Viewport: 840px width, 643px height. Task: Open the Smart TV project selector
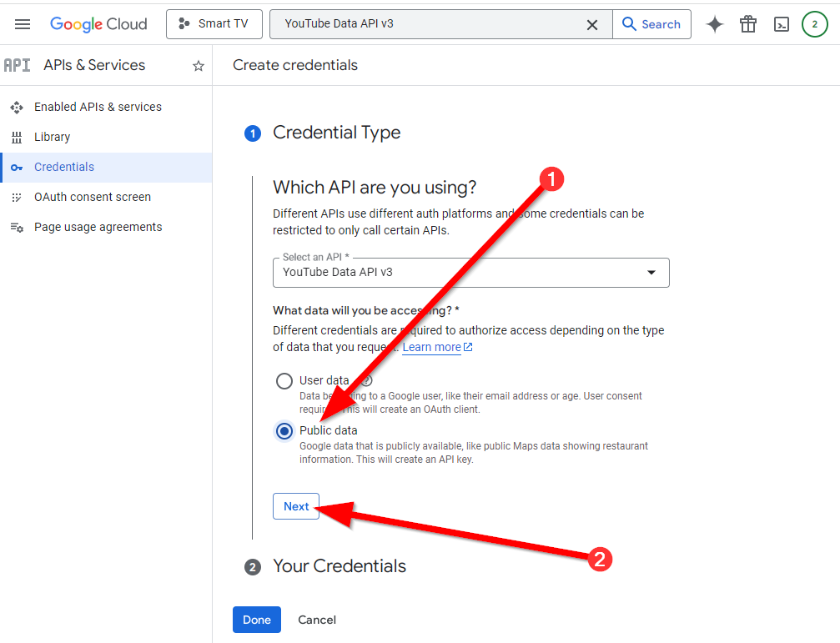point(214,24)
